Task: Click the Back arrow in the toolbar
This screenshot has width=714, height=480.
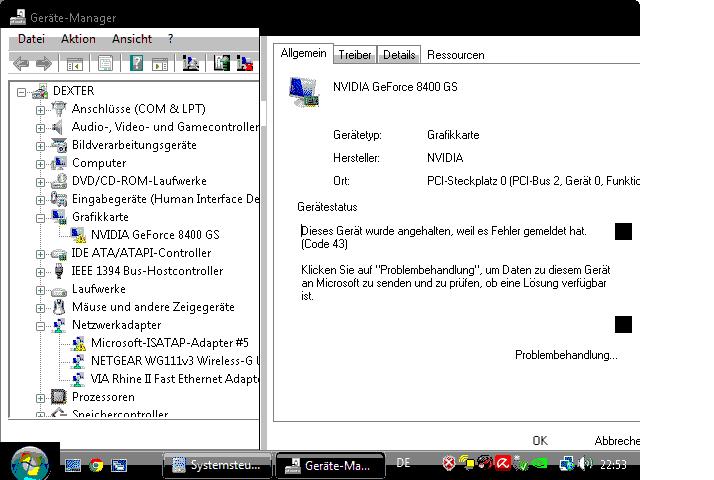Action: pos(21,63)
